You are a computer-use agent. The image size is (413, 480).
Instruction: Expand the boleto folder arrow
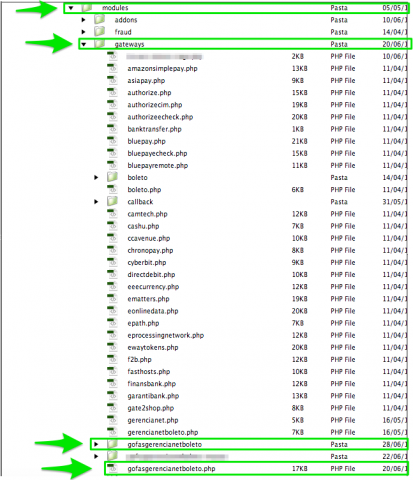96,178
